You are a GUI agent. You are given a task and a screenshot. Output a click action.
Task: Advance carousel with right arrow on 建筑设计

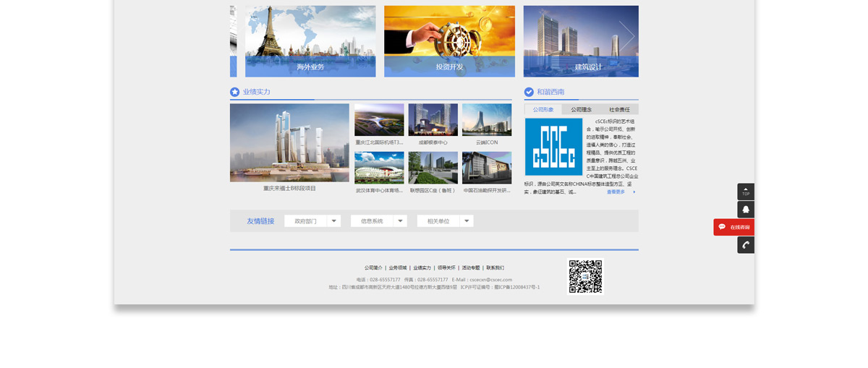click(626, 36)
